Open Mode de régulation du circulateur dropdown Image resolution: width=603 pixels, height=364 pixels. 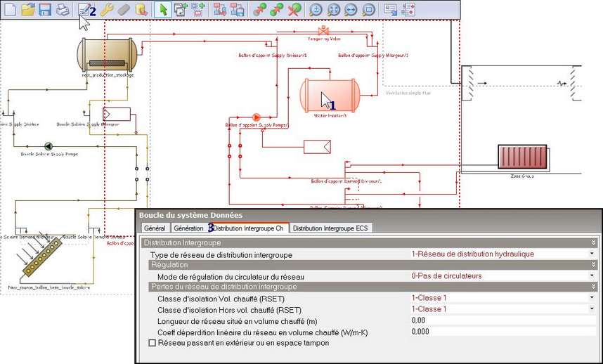click(x=592, y=276)
